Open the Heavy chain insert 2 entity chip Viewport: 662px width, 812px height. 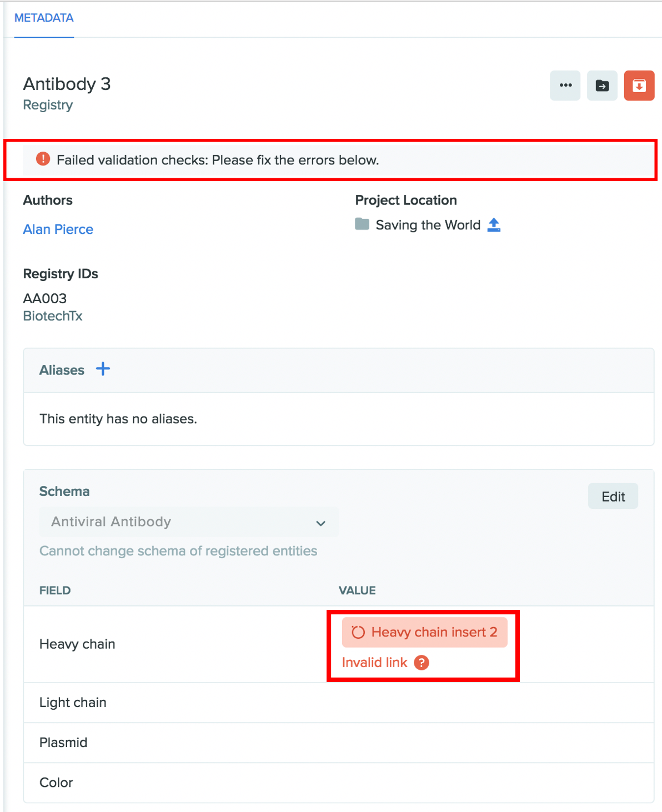[x=425, y=632]
